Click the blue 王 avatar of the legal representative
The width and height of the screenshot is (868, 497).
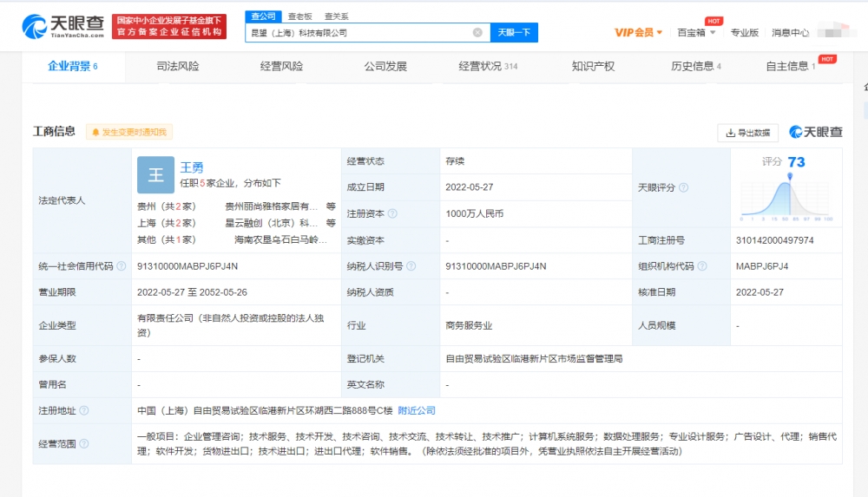[x=155, y=175]
